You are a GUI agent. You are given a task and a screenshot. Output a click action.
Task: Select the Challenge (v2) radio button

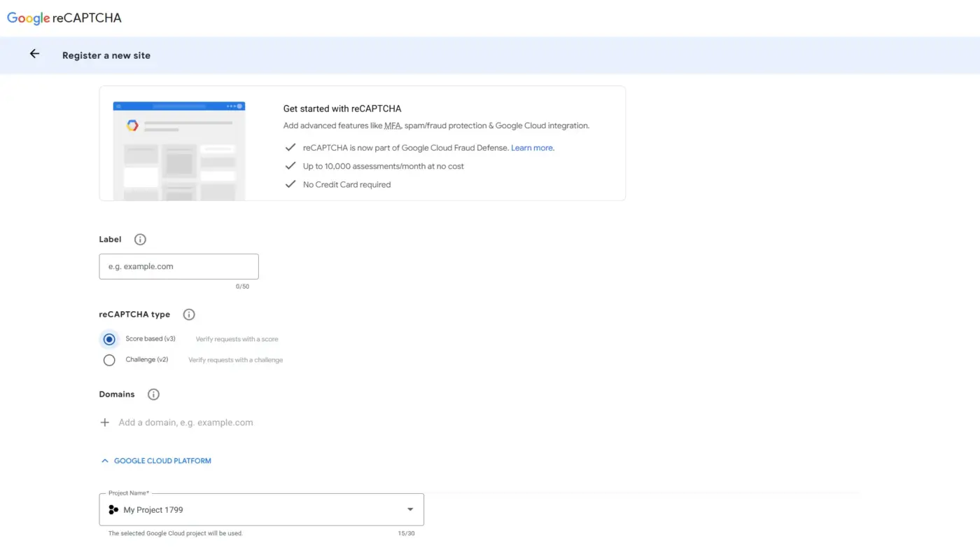[109, 360]
